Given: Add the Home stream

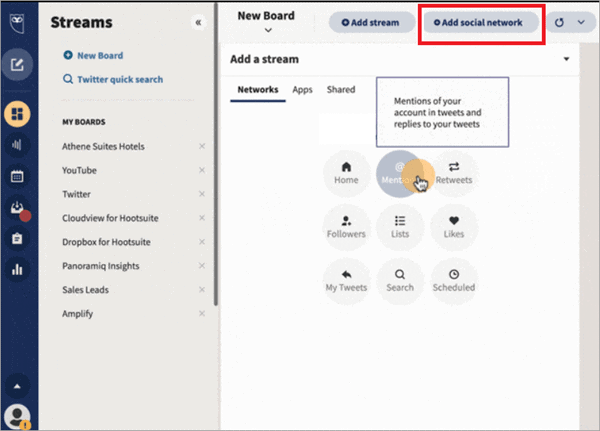Looking at the screenshot, I should pos(346,174).
